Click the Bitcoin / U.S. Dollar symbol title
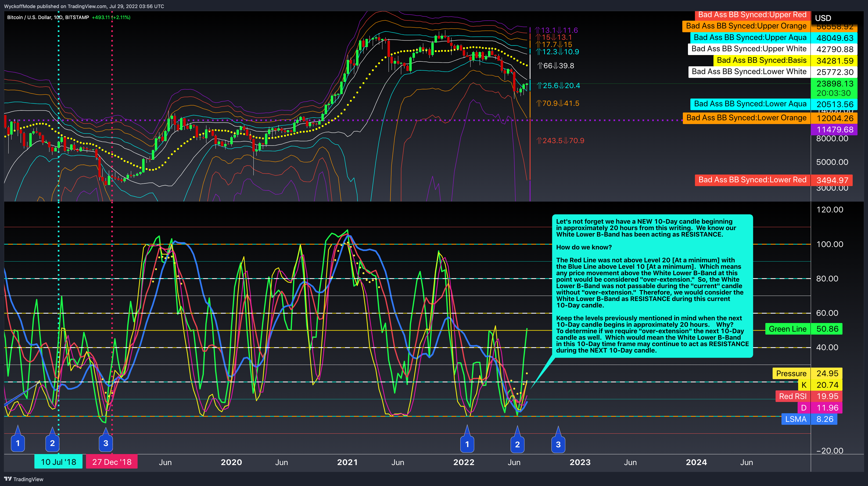This screenshot has height=486, width=868. 48,17
